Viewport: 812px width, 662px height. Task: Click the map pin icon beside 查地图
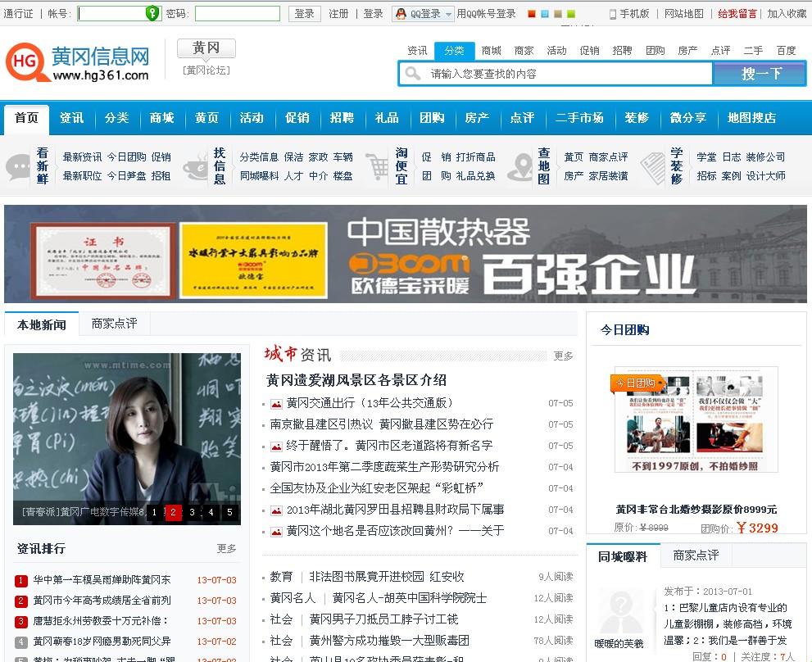520,167
